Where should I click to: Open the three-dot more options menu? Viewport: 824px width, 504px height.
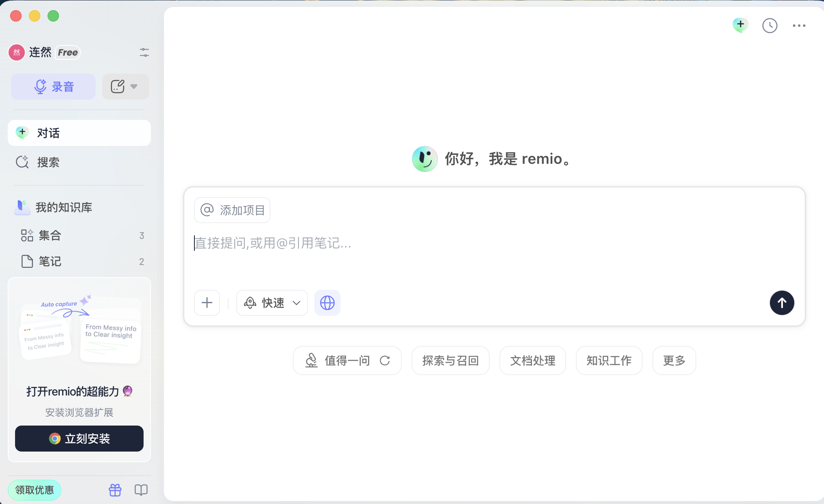click(x=799, y=26)
